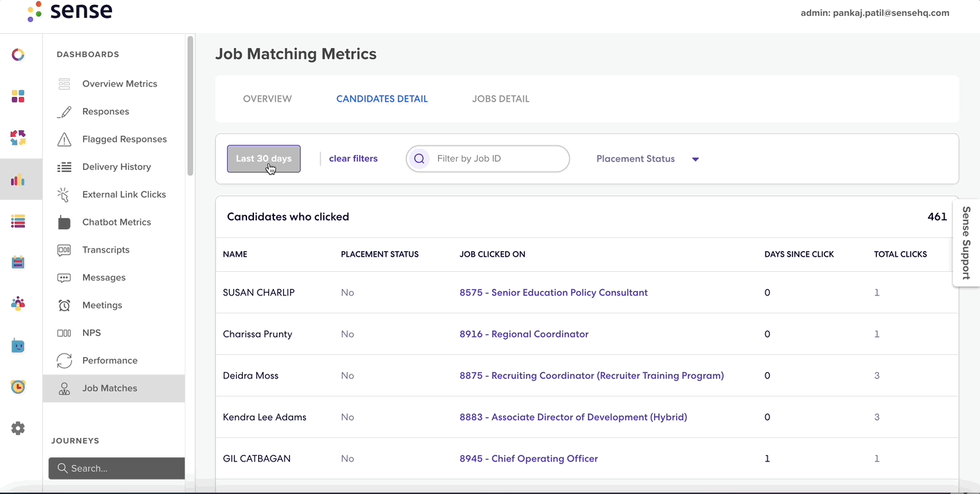980x494 pixels.
Task: Click the Overview Metrics icon
Action: [64, 84]
